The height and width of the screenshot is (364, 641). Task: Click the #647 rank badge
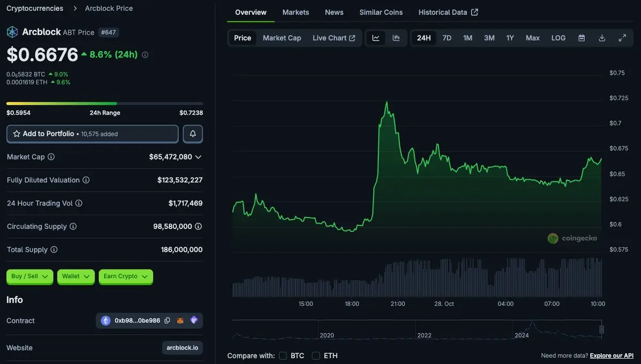click(x=109, y=33)
